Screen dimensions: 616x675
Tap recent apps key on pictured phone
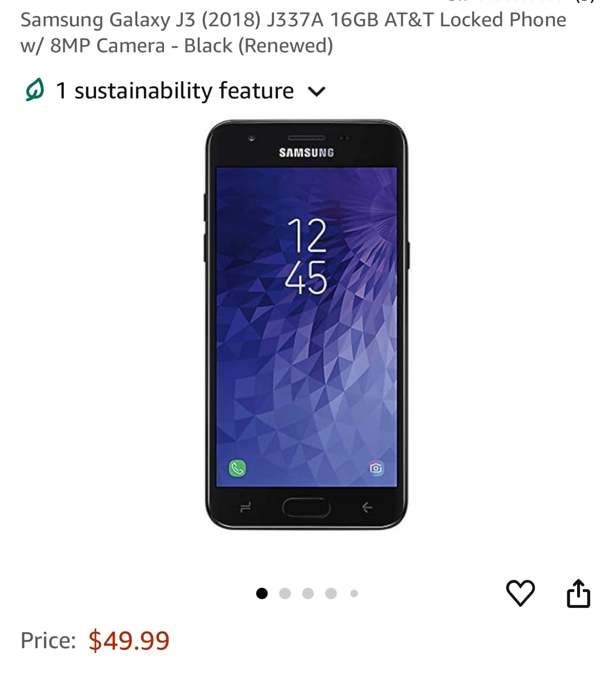click(x=246, y=507)
